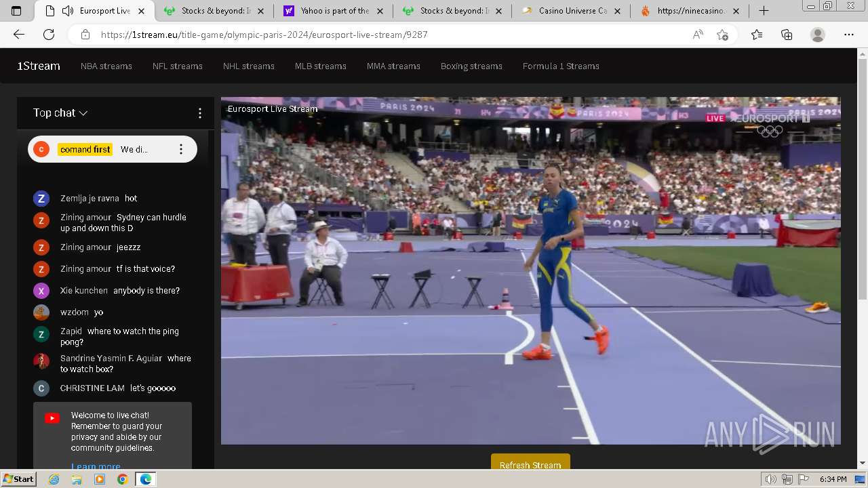The image size is (868, 488).
Task: Click Zemlja je ravna avatar
Action: [x=41, y=199]
